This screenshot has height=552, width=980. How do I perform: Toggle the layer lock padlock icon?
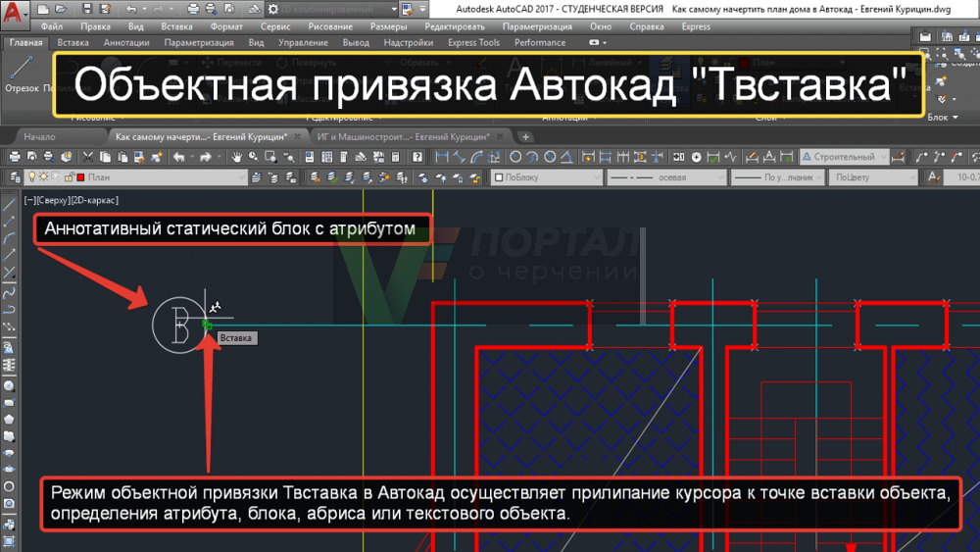[x=67, y=177]
